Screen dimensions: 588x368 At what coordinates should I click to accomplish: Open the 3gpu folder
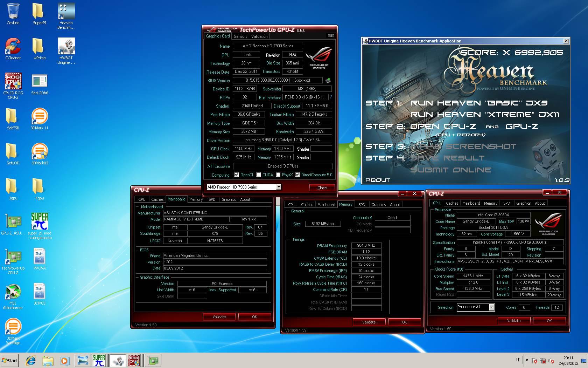pos(13,189)
